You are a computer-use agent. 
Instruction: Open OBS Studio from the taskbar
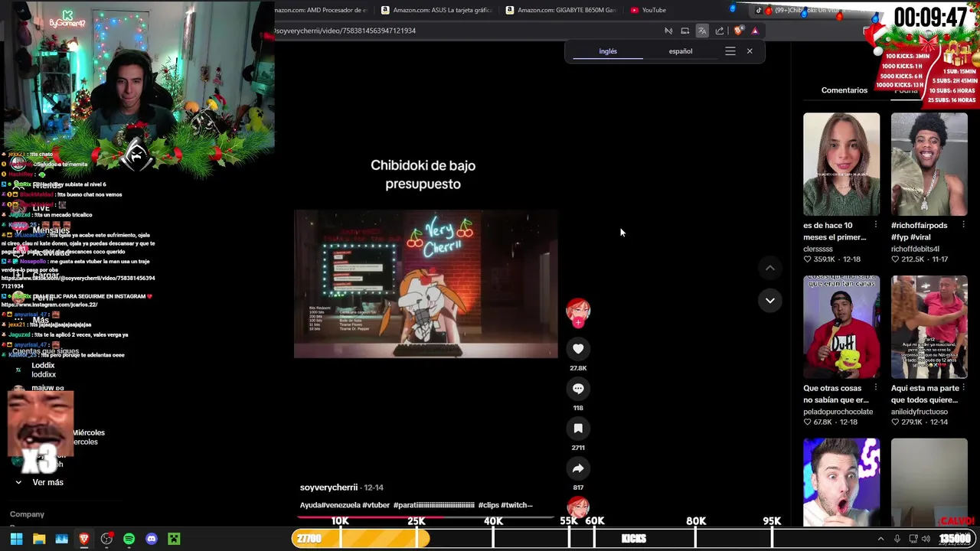106,539
